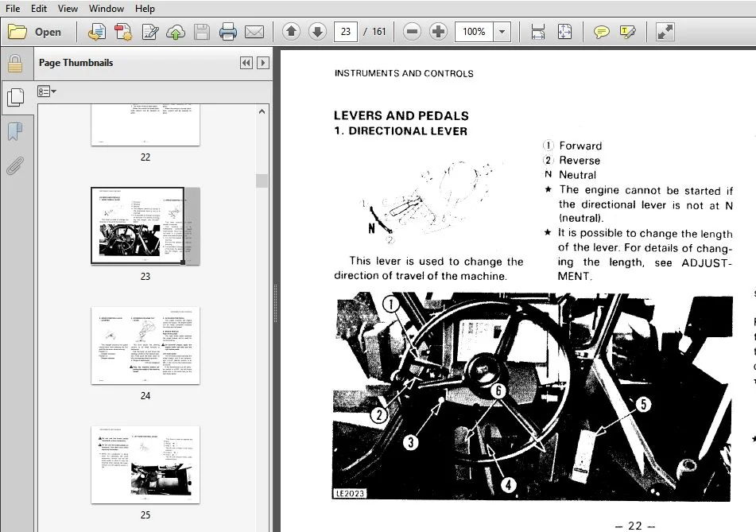Click the total pages '161' text
Viewport: 756px width, 532px height.
379,32
